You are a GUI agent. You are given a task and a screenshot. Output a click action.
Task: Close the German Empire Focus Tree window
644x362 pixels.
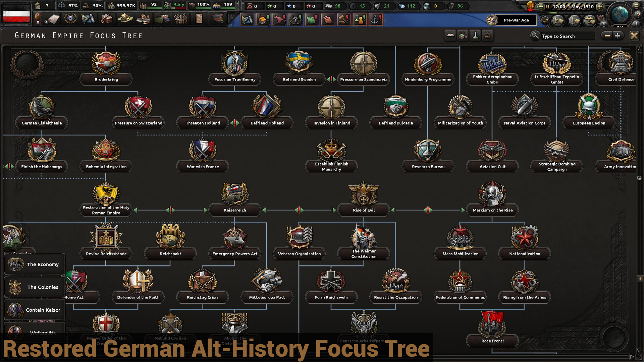[x=634, y=36]
